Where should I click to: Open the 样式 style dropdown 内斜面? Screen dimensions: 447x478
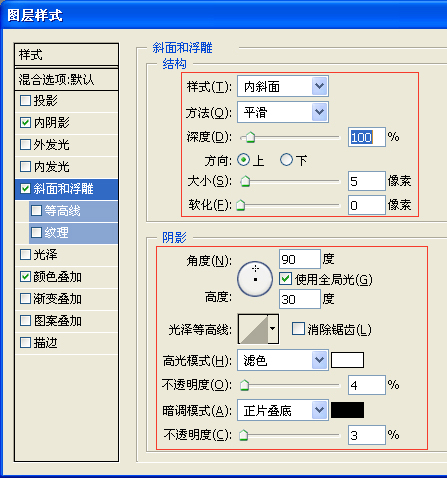[283, 86]
